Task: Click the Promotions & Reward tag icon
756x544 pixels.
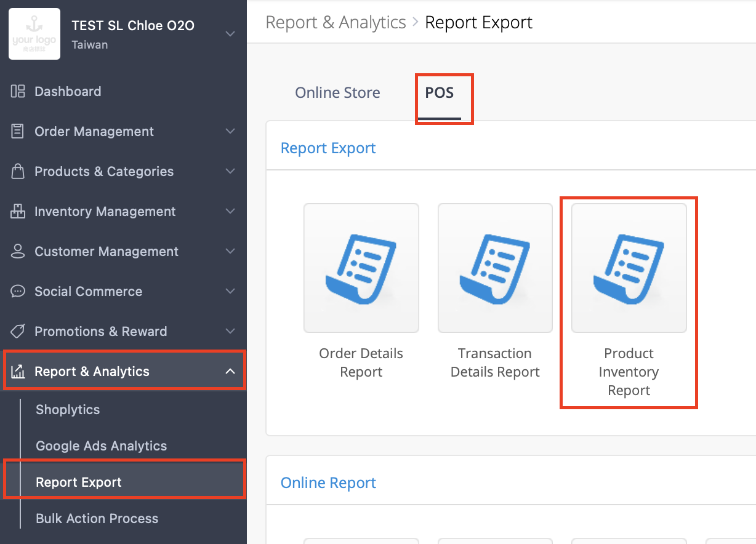Action: [x=18, y=332]
